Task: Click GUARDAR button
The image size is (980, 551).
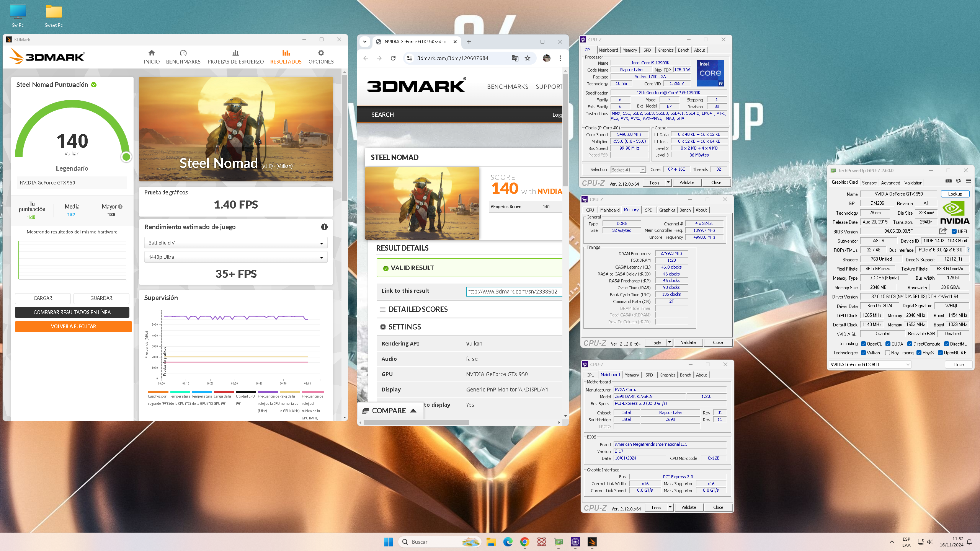Action: pyautogui.click(x=101, y=298)
